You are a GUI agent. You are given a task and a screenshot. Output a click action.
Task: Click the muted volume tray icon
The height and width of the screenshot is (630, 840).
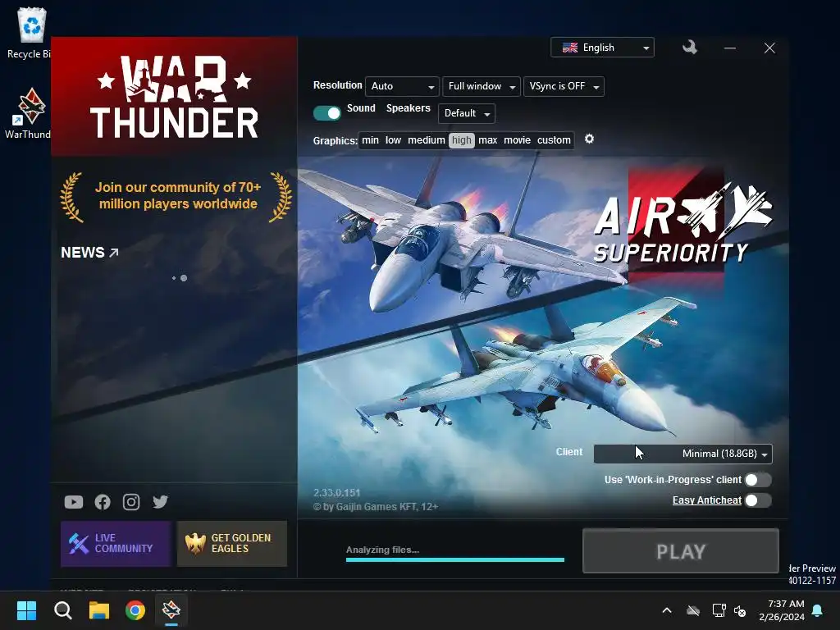(x=741, y=610)
